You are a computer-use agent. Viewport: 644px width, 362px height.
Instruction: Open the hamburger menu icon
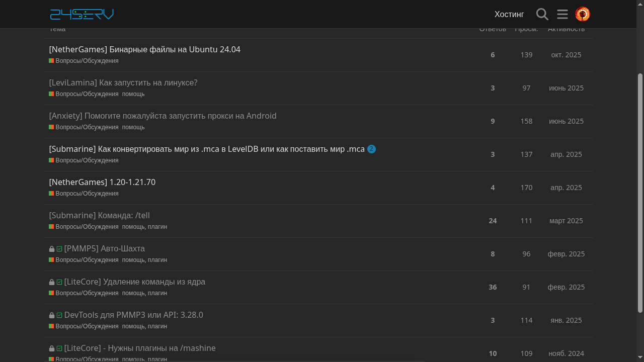click(562, 14)
